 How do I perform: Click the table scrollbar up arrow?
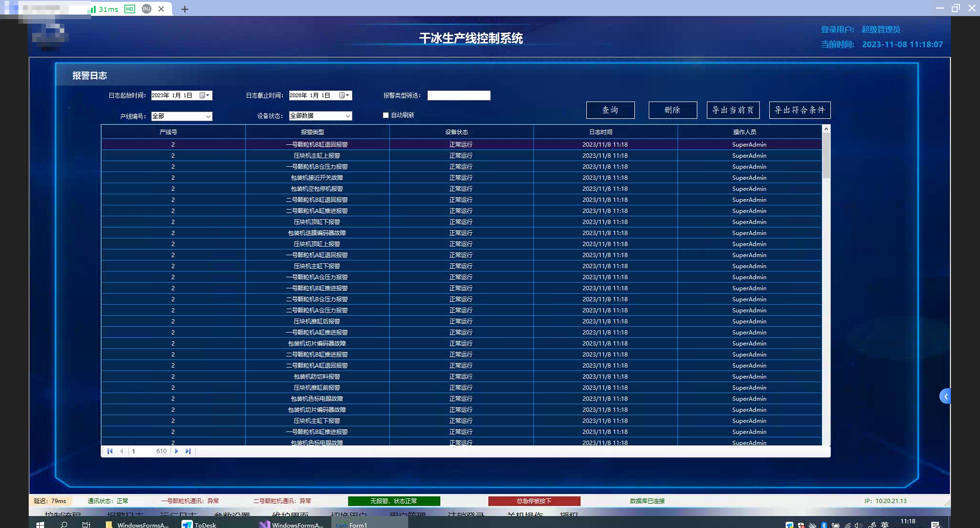click(x=826, y=129)
